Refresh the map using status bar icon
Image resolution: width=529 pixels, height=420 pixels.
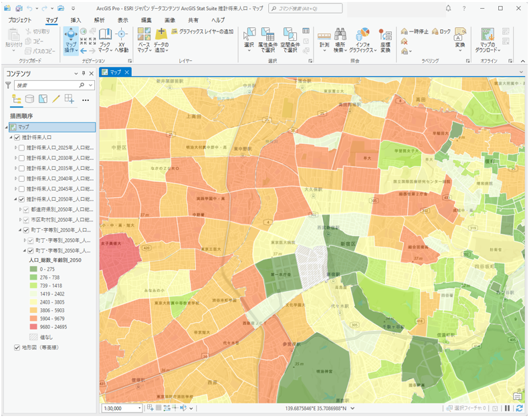pos(520,408)
